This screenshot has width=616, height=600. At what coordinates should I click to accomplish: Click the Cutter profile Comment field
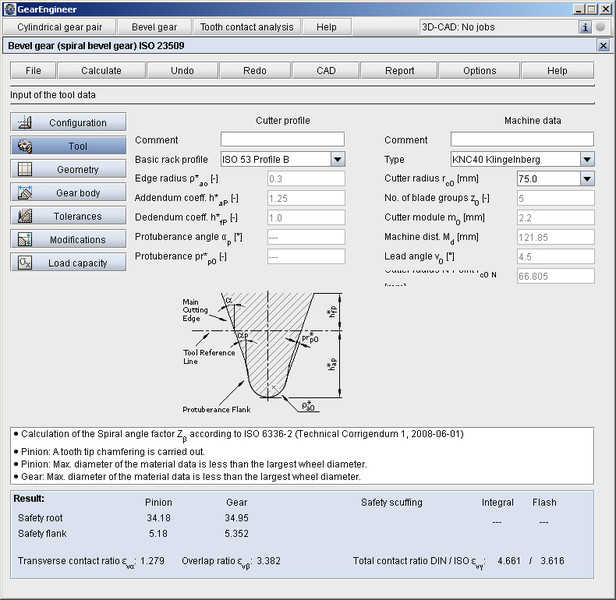coord(282,139)
